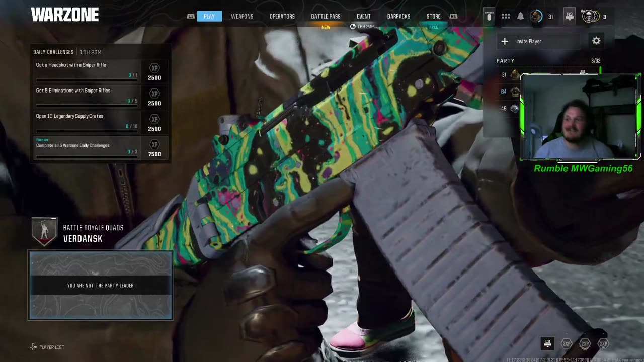Click the L3 button icon
The height and width of the screenshot is (362, 644).
coord(547,343)
